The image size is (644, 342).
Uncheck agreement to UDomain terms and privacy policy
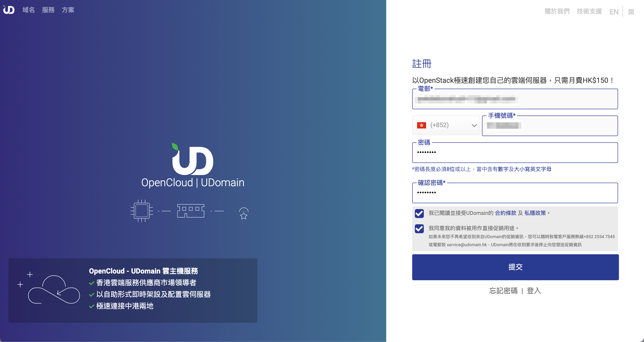pos(419,213)
